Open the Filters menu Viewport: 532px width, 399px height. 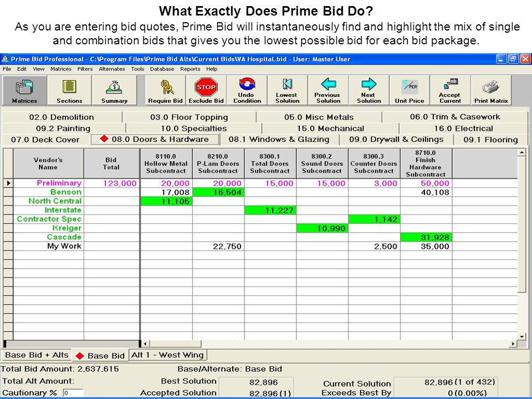pos(85,69)
